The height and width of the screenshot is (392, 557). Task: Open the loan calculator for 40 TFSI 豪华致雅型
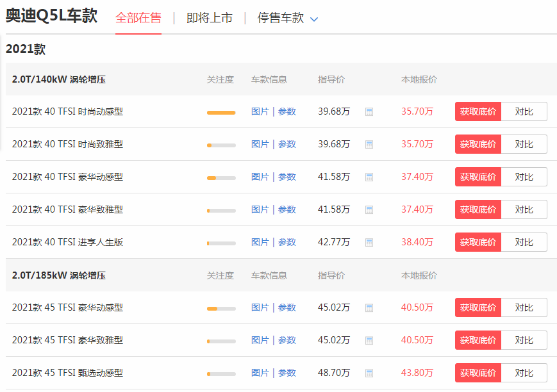(x=369, y=209)
